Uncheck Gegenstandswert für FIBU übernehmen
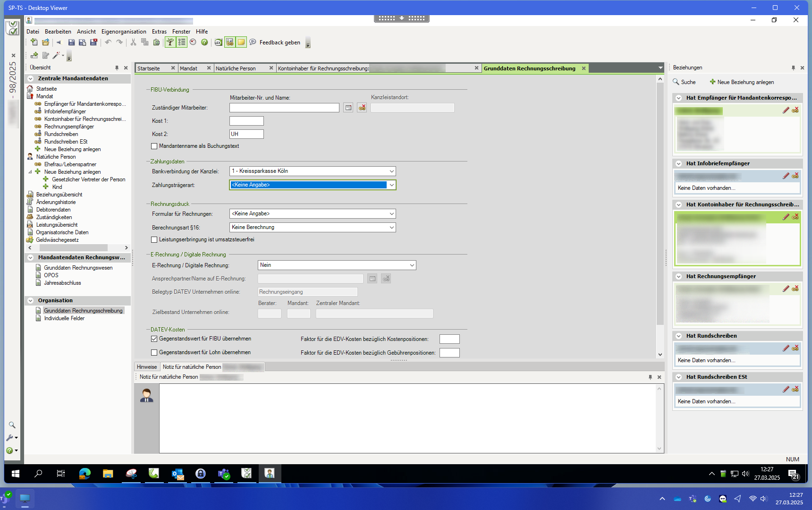812x510 pixels. point(154,339)
